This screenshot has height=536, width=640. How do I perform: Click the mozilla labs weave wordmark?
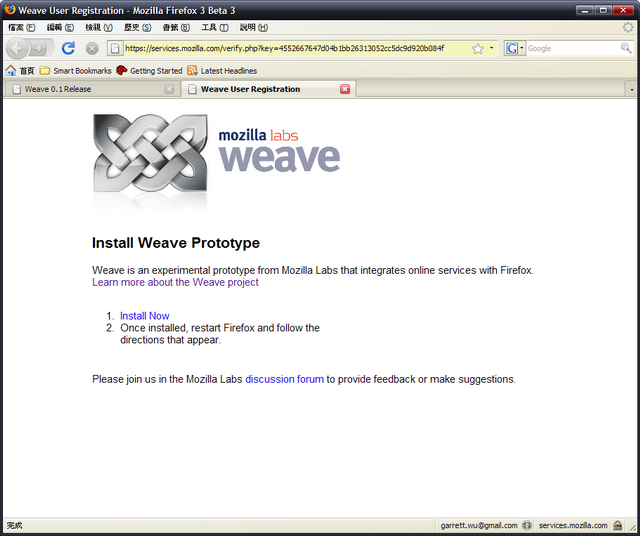[x=279, y=150]
